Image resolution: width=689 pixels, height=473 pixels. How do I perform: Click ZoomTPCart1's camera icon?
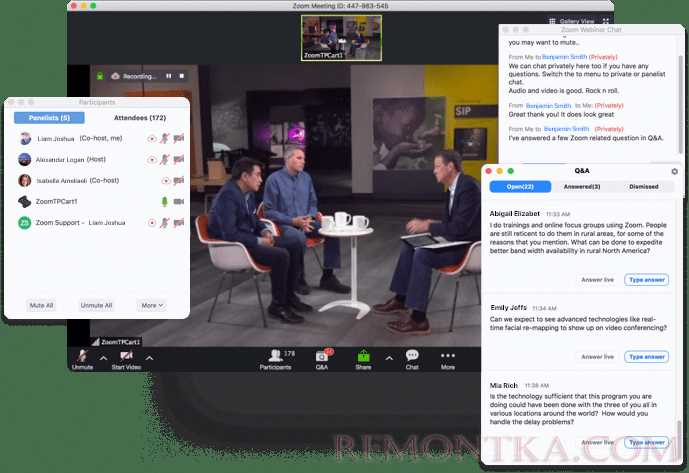178,201
